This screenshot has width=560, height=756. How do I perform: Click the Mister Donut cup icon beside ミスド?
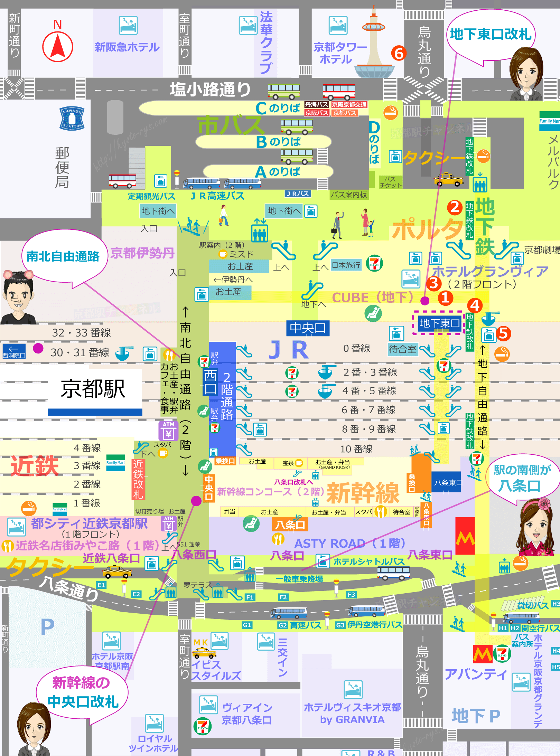pyautogui.click(x=223, y=254)
